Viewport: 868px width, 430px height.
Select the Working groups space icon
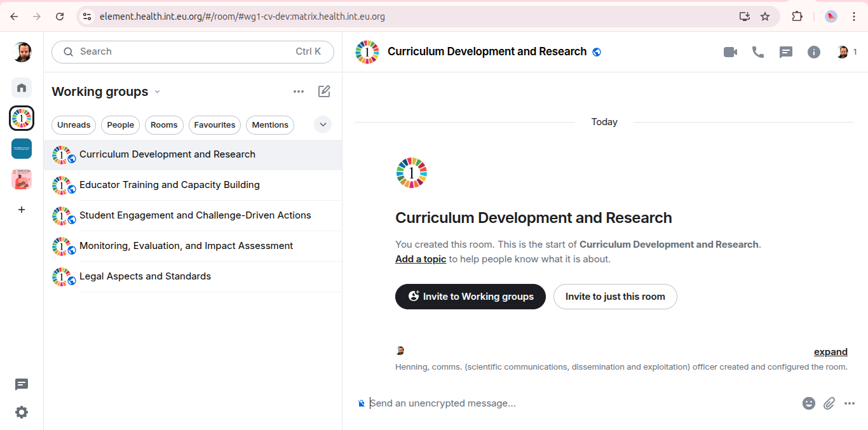point(22,118)
